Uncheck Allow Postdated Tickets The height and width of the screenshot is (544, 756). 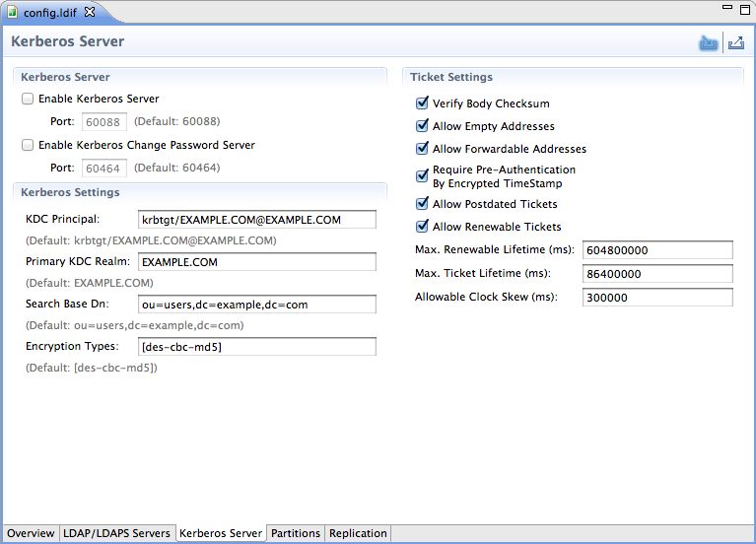(423, 204)
